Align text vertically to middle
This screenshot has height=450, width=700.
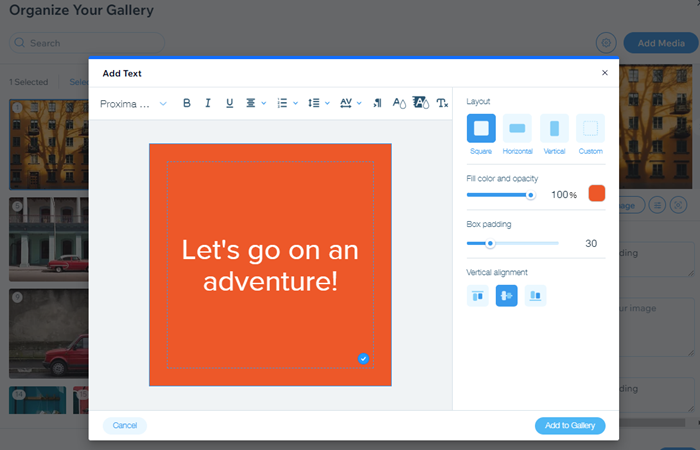tap(507, 296)
